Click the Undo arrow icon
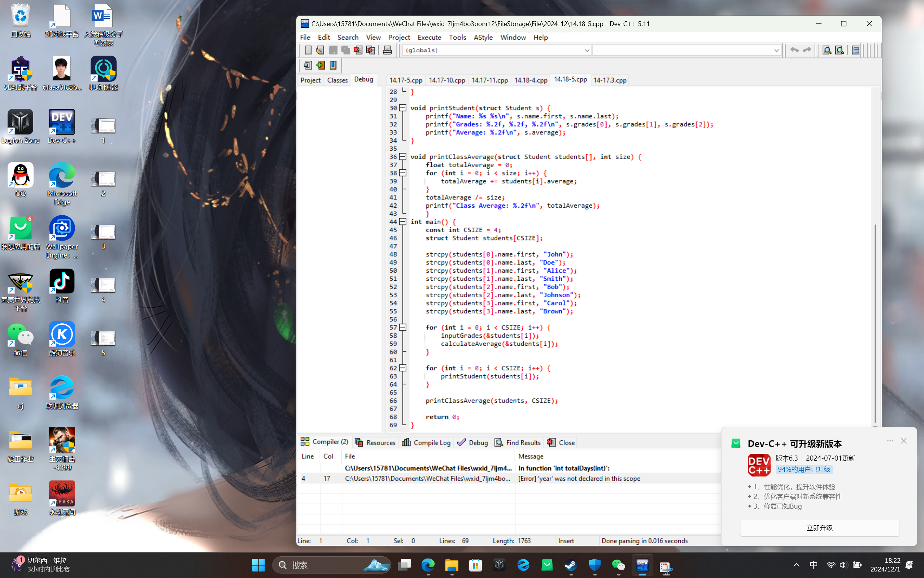 [794, 50]
